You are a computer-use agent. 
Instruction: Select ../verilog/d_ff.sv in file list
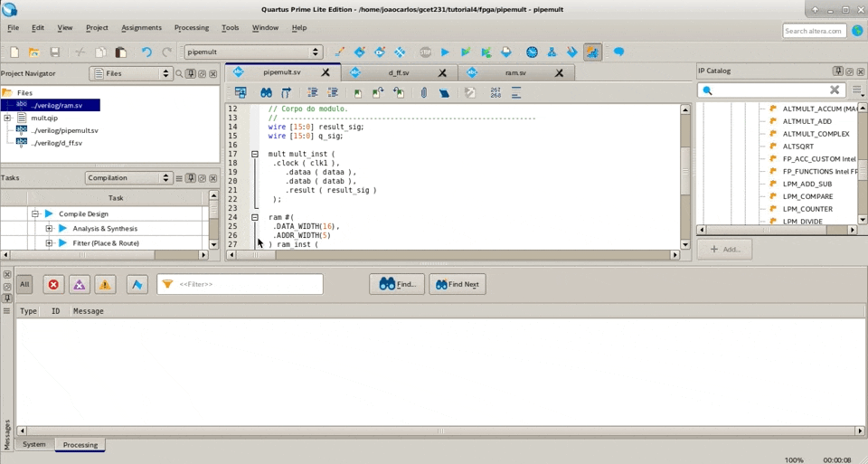[56, 144]
